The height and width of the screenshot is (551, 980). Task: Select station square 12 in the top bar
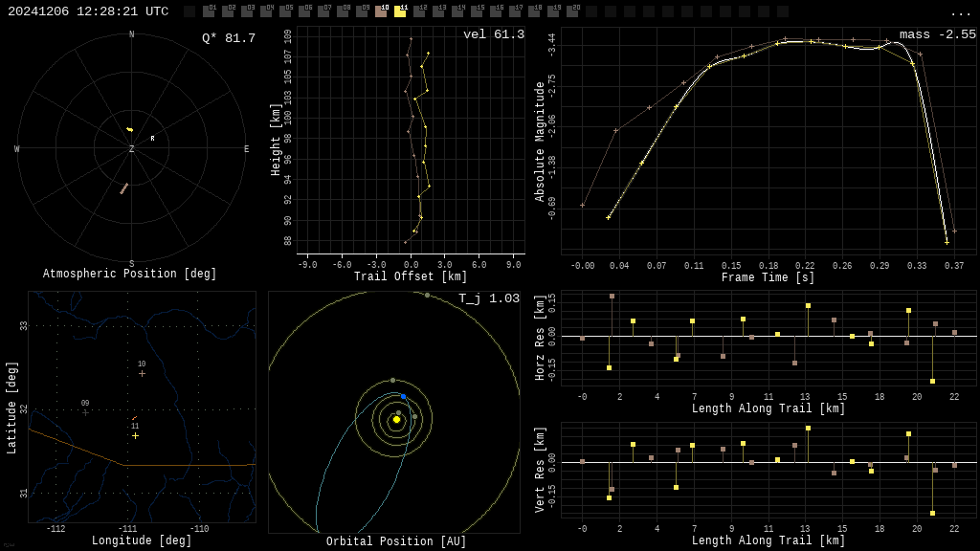click(x=419, y=11)
